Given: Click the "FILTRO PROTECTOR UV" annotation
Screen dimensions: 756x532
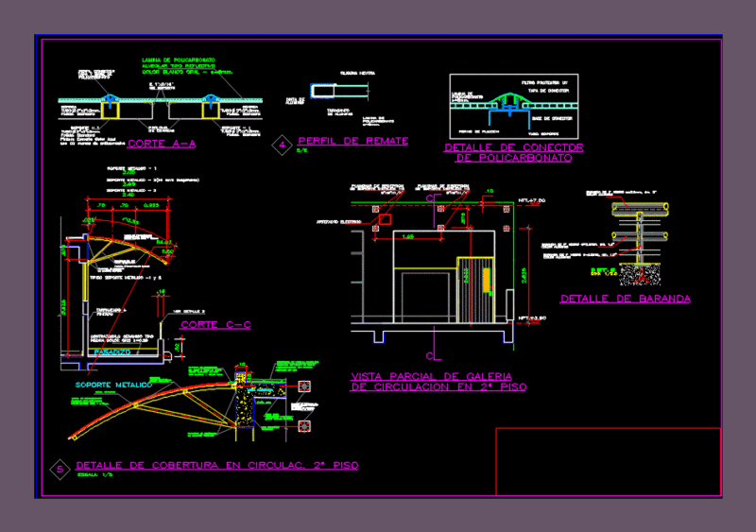Looking at the screenshot, I should [545, 83].
